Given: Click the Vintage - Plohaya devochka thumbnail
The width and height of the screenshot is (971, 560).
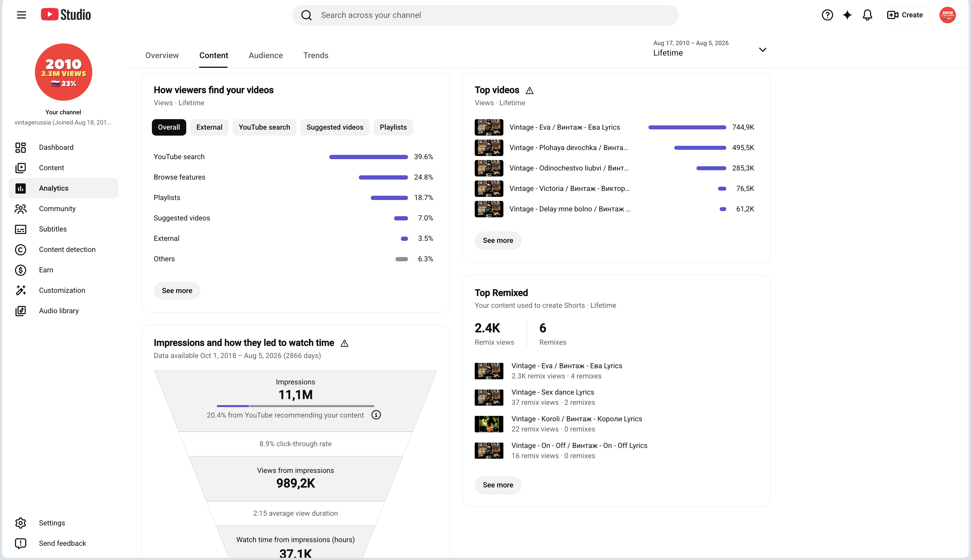Looking at the screenshot, I should (489, 148).
